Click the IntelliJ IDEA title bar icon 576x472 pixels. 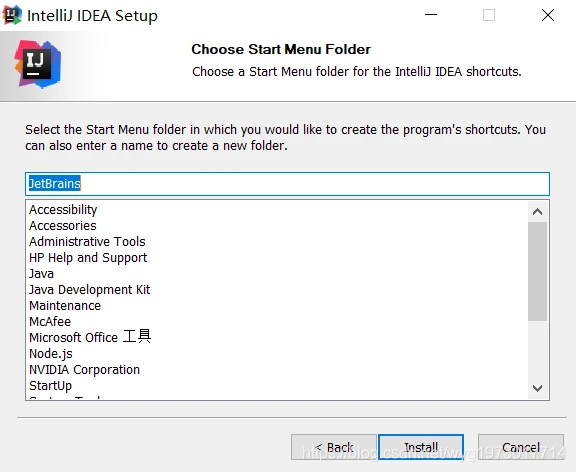tap(12, 15)
